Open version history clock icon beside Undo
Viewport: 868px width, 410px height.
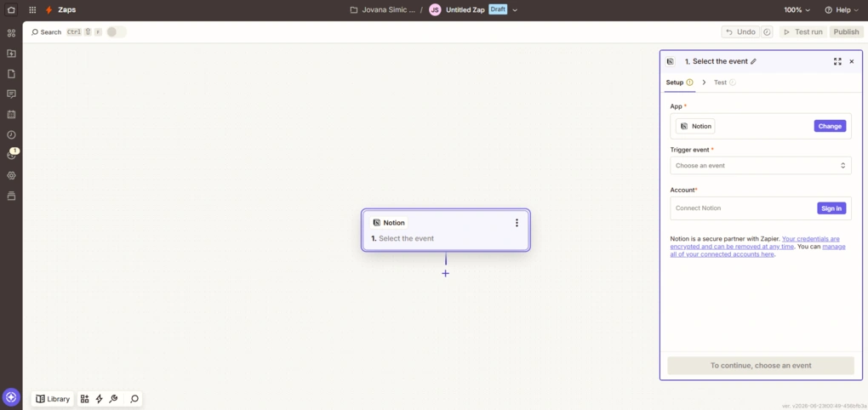click(x=767, y=32)
